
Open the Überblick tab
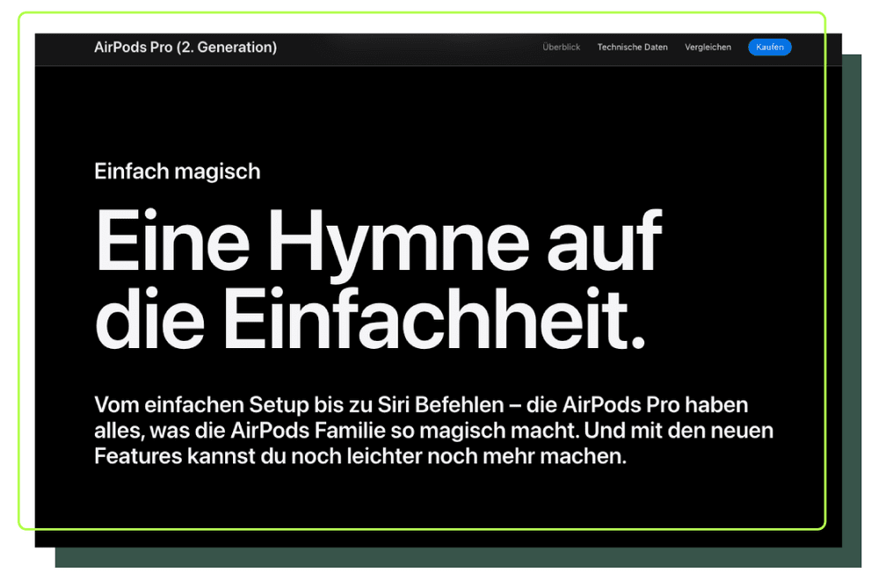(x=561, y=47)
